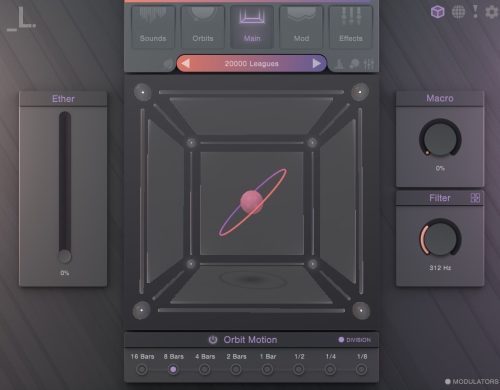Switch to the Orbits tab
500x390 pixels.
click(x=203, y=27)
